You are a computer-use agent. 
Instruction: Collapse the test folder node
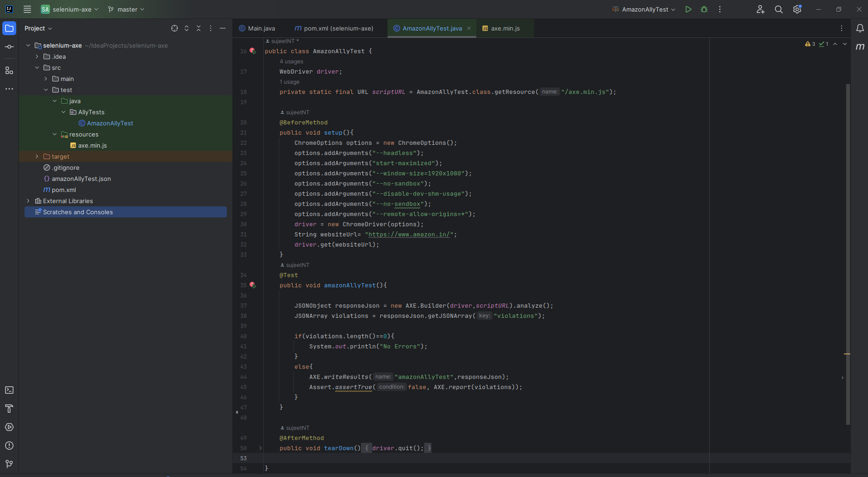coord(46,90)
